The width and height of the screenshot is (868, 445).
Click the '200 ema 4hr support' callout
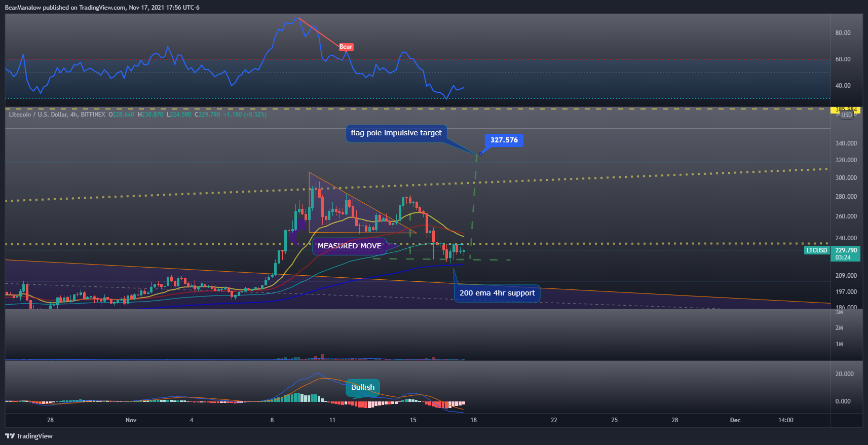pos(497,293)
